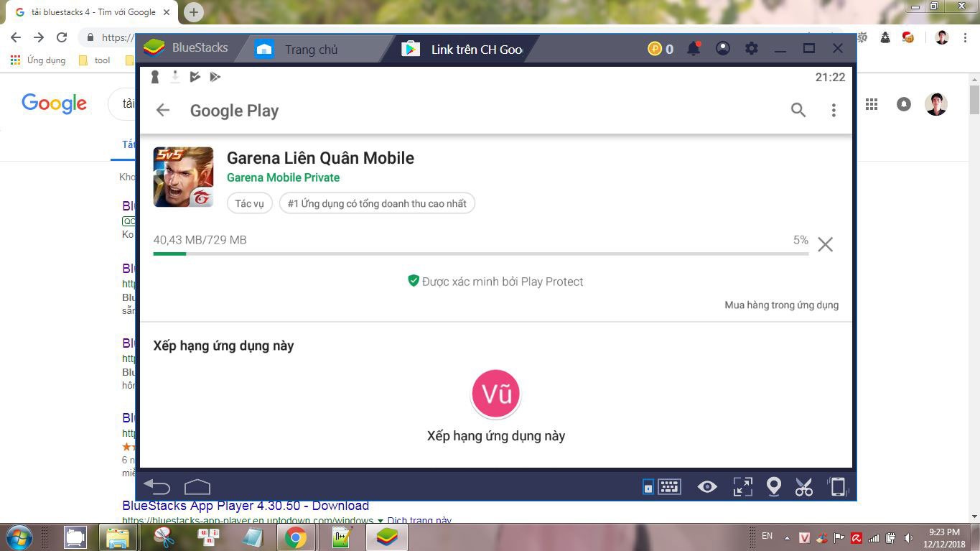Select the Link trên CH Google tab
This screenshot has height=551, width=980.
[463, 50]
